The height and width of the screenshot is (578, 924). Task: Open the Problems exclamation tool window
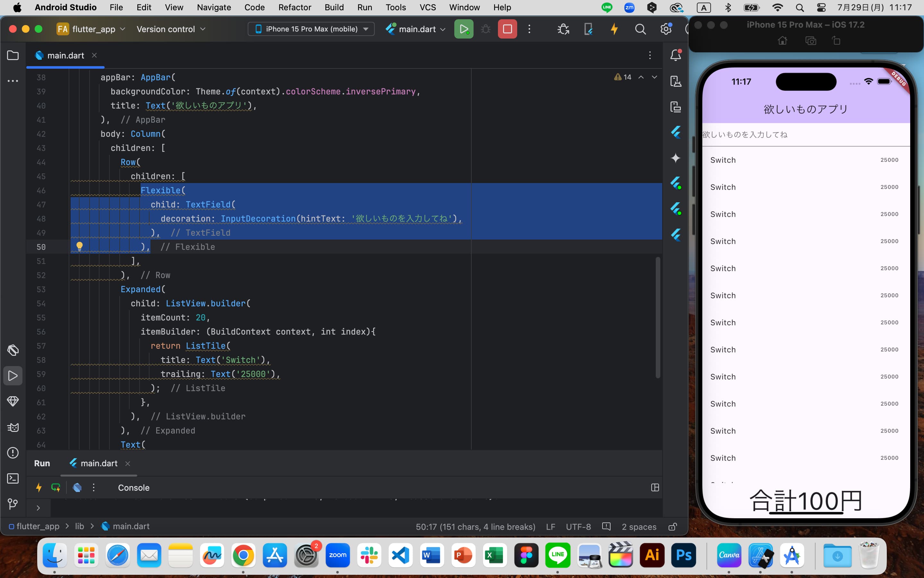[x=13, y=453]
